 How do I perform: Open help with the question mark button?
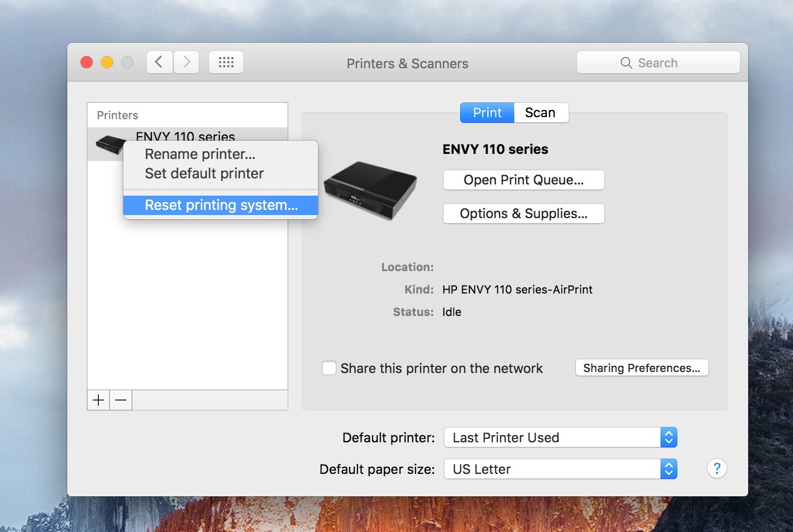coord(717,468)
